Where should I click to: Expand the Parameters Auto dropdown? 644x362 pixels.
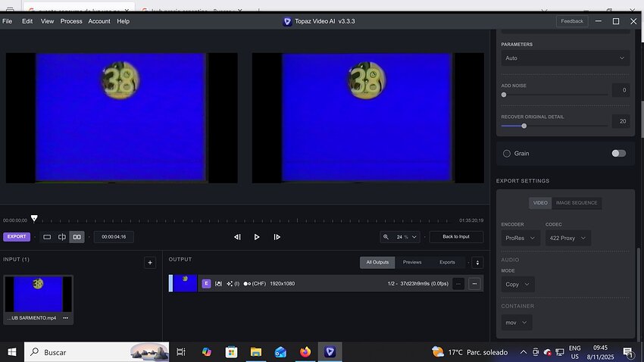(565, 58)
